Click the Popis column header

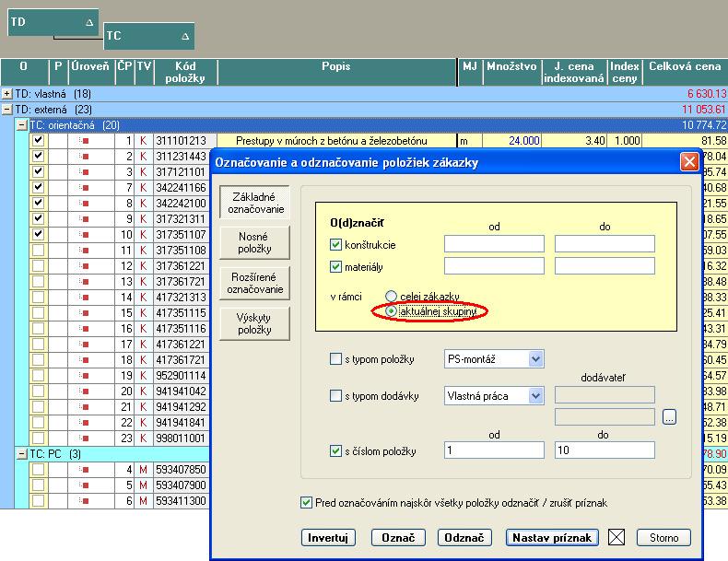[336, 72]
